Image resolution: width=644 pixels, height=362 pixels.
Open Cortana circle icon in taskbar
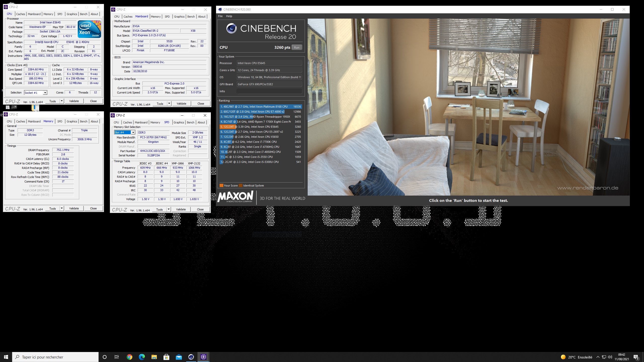click(x=105, y=357)
